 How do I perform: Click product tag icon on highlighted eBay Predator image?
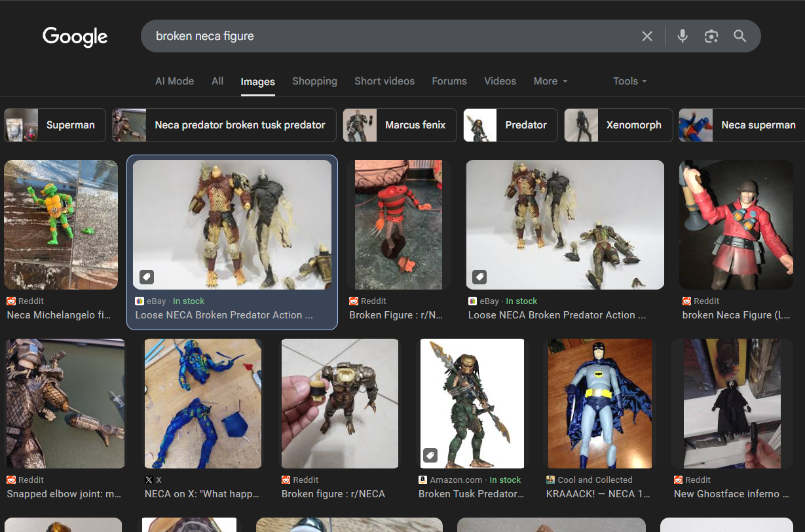pos(147,277)
